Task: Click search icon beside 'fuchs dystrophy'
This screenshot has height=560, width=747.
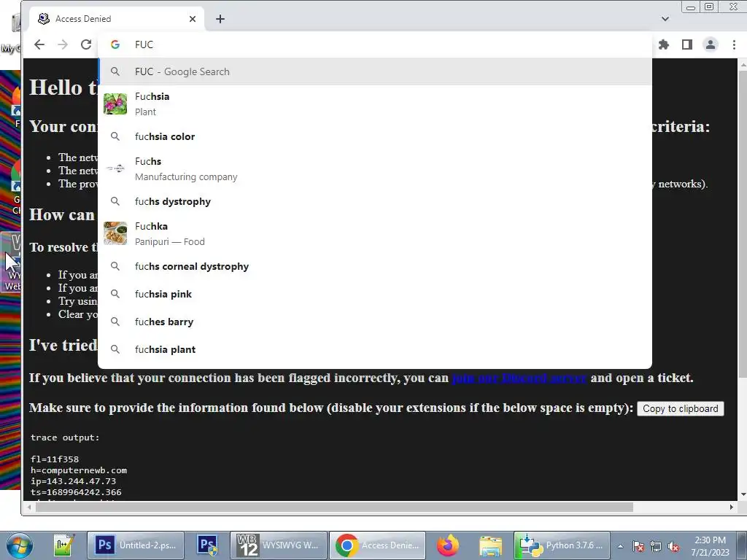Action: [x=115, y=201]
